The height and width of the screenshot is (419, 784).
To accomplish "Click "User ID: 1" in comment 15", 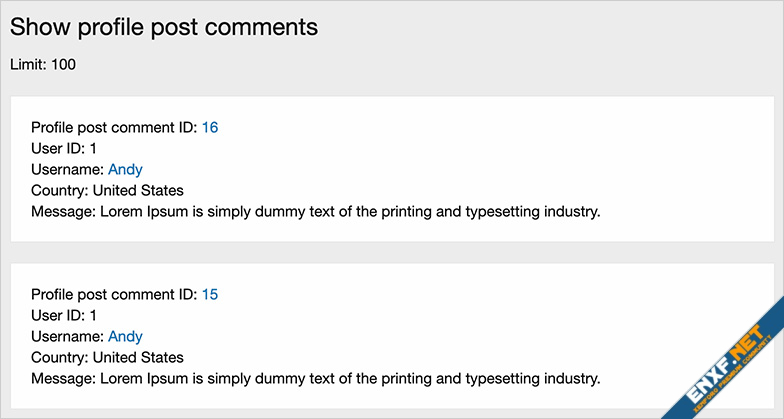I will point(64,315).
